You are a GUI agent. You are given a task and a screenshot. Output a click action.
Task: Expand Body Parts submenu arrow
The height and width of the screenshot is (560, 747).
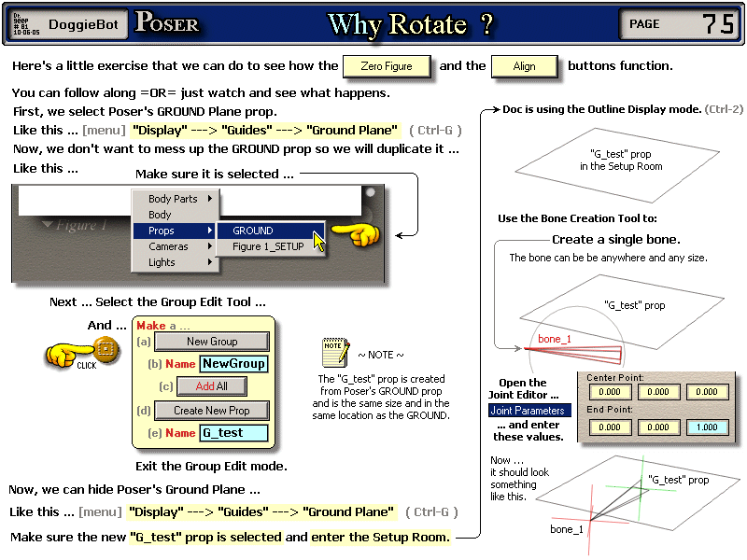(209, 198)
